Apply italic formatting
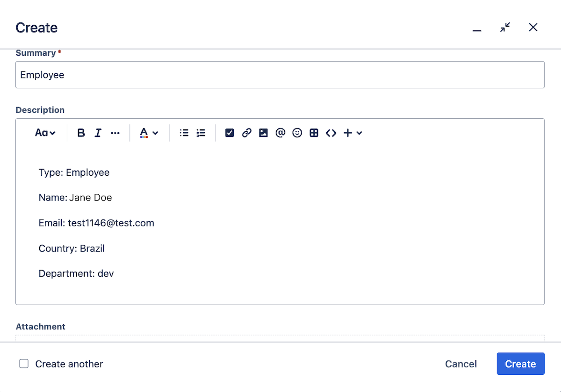561x392 pixels. [98, 133]
